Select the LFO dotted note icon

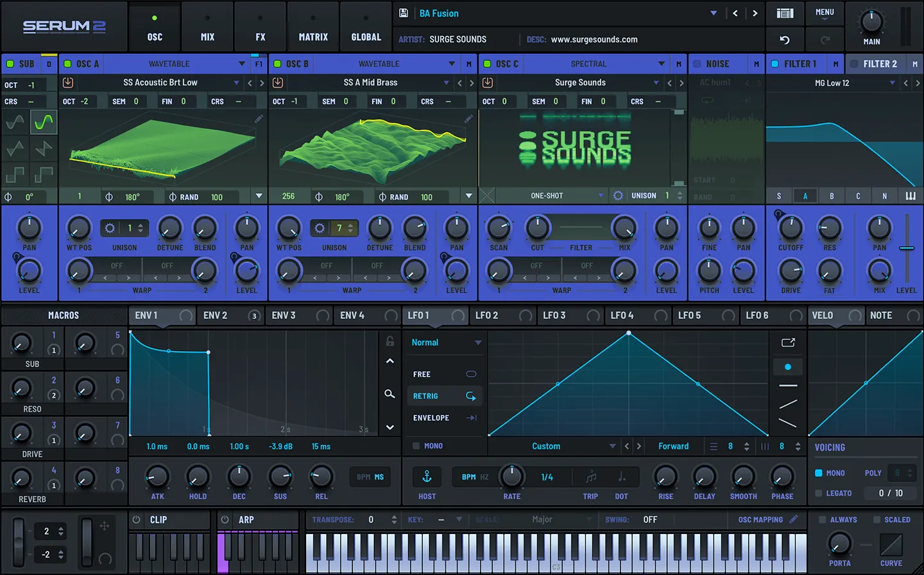tap(621, 477)
